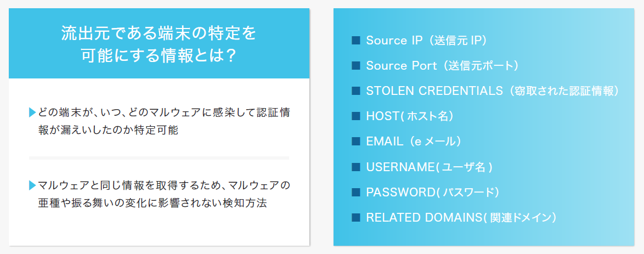The width and height of the screenshot is (644, 254).
Task: Click the HOST(ホスト名) label
Action: coord(410,116)
